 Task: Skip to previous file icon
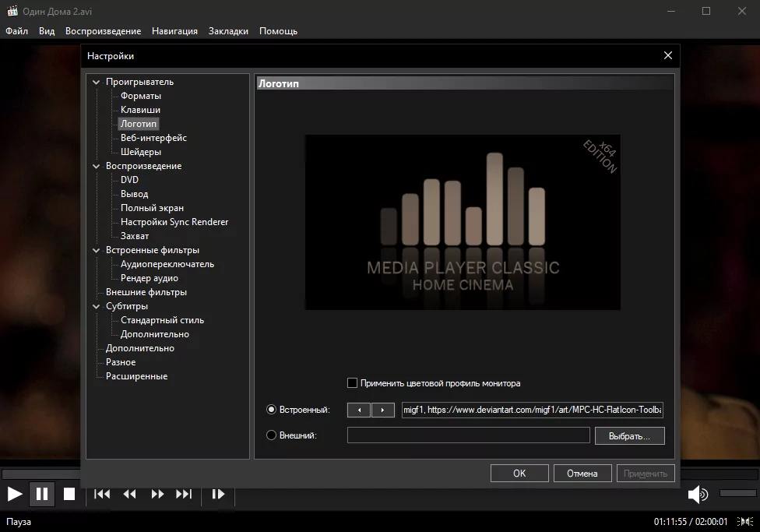pos(102,494)
